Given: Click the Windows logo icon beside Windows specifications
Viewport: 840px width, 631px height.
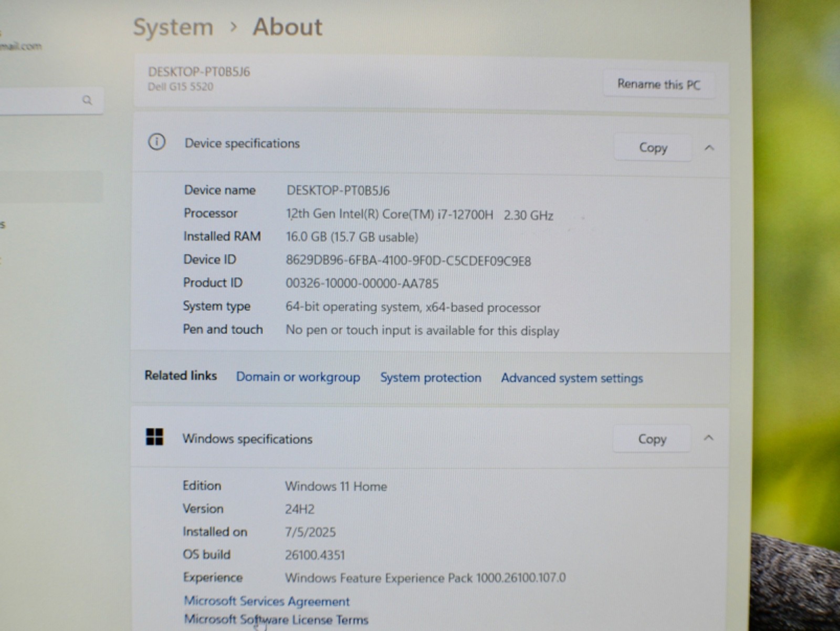Looking at the screenshot, I should click(154, 437).
